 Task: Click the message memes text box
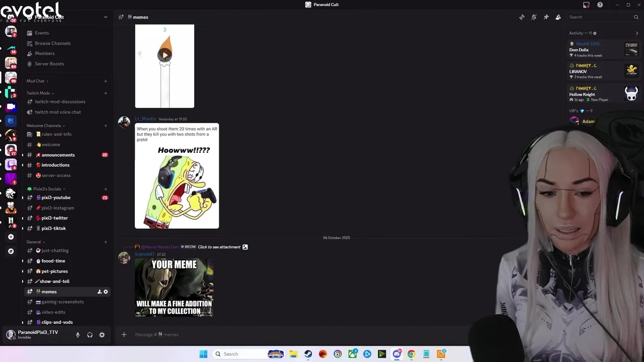point(297,334)
